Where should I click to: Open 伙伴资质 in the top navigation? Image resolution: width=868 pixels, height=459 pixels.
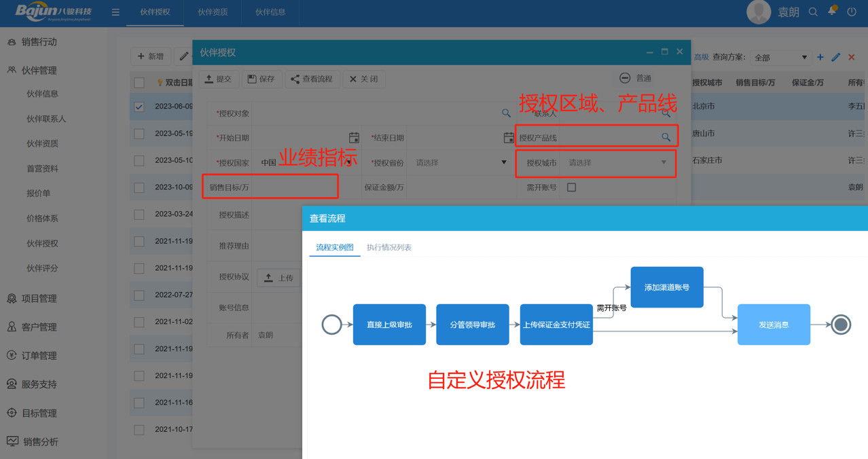point(213,12)
